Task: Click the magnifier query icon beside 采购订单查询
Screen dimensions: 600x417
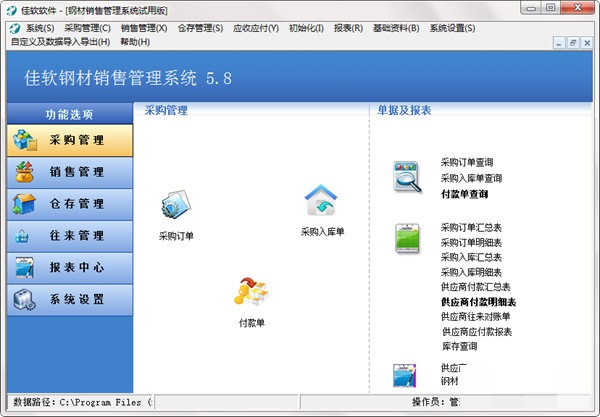Action: point(407,177)
